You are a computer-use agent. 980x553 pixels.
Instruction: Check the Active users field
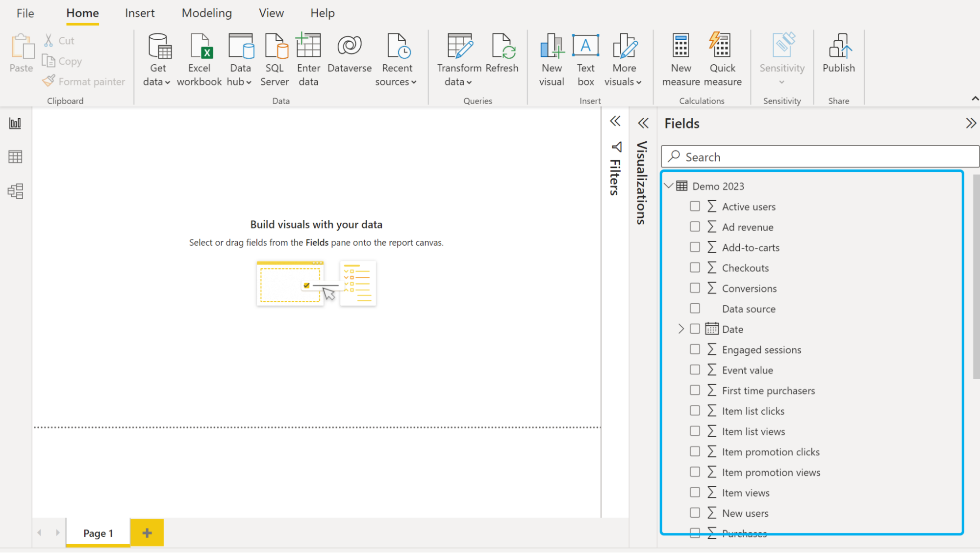point(695,206)
